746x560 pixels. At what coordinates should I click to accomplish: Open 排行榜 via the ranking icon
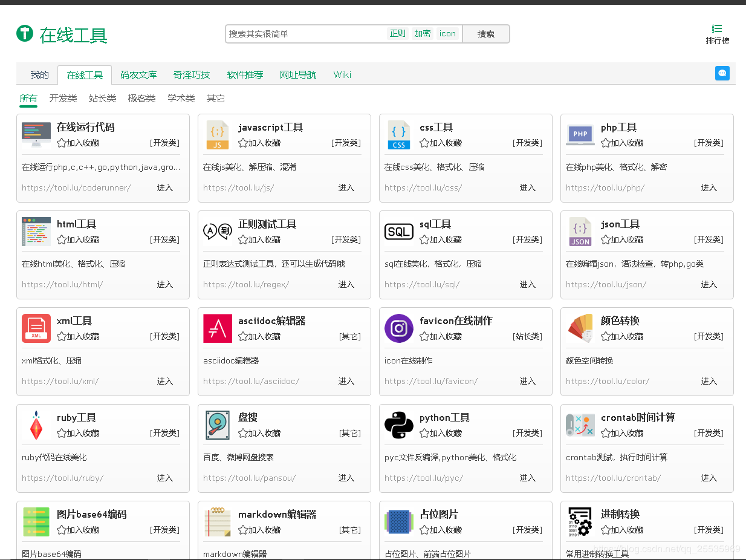(717, 28)
